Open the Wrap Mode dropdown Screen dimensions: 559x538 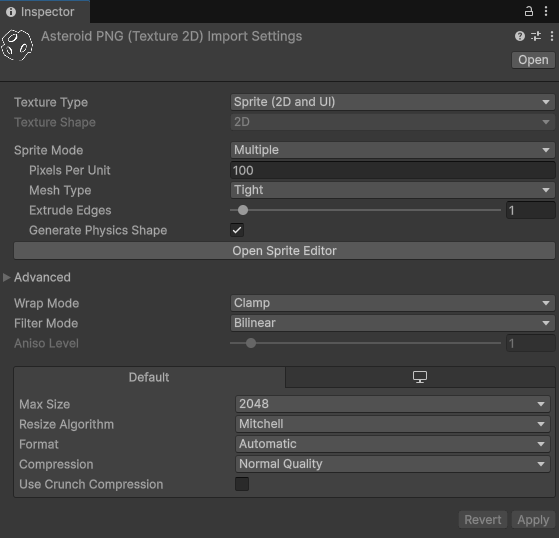click(393, 303)
